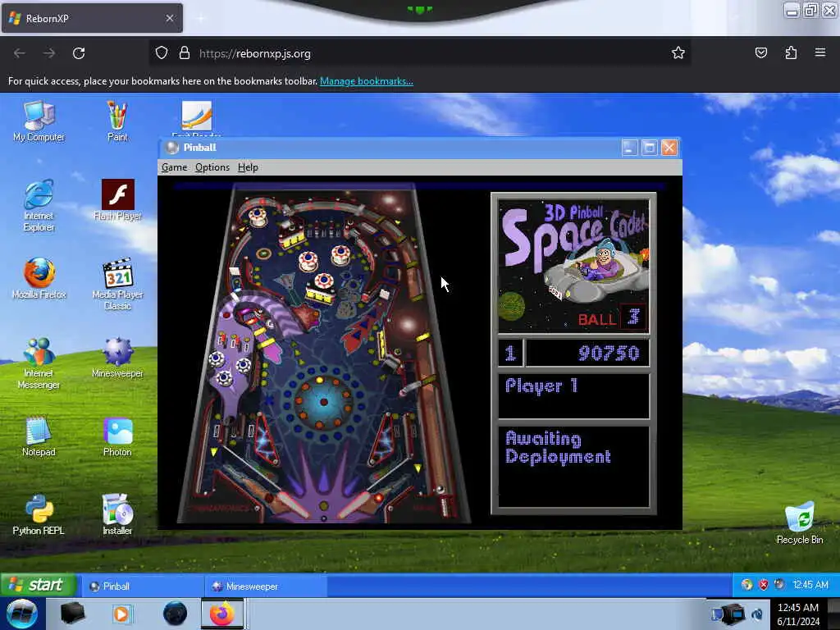Launch Python REPL from the desktop

point(39,515)
